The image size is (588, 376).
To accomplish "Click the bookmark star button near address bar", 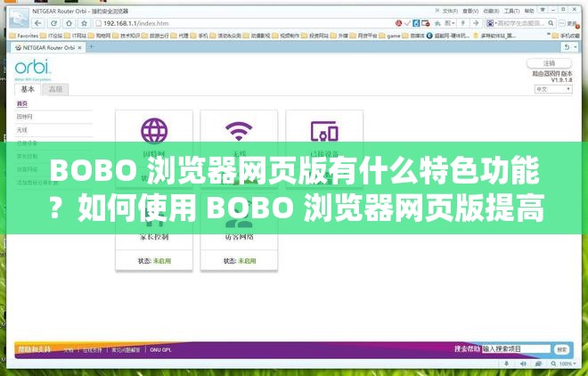I will coord(85,23).
